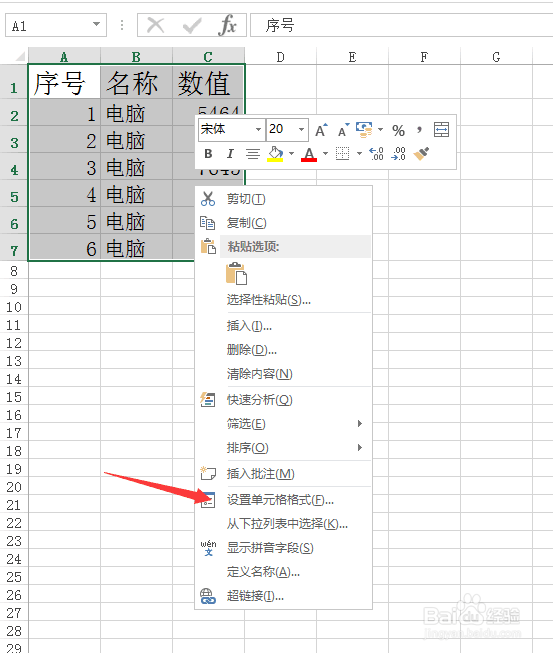The width and height of the screenshot is (553, 653).
Task: Select column G header
Action: click(496, 57)
